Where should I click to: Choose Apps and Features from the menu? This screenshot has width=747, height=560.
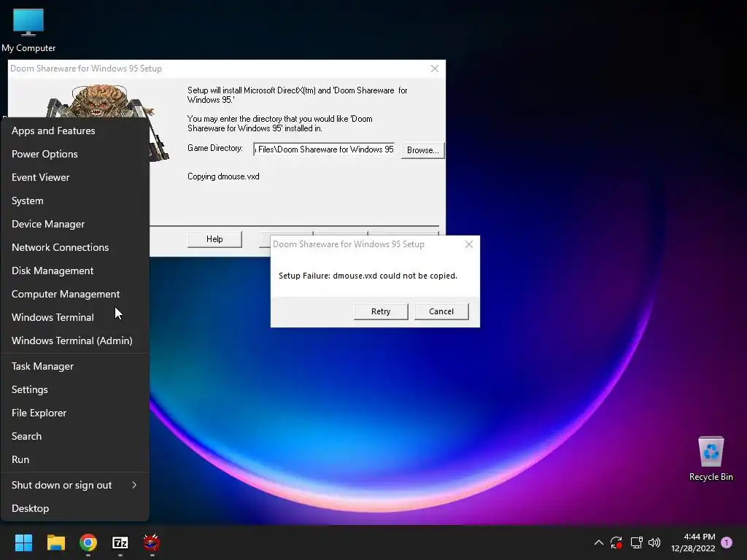75,131
